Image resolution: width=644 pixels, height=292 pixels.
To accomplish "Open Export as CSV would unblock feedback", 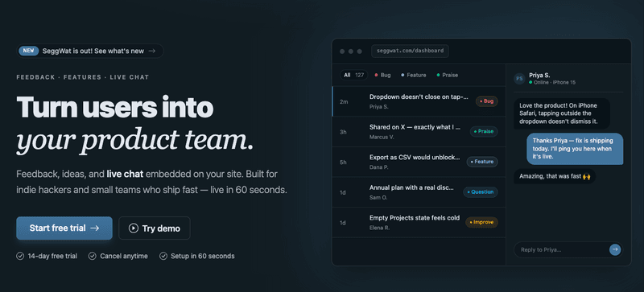I will (x=419, y=162).
